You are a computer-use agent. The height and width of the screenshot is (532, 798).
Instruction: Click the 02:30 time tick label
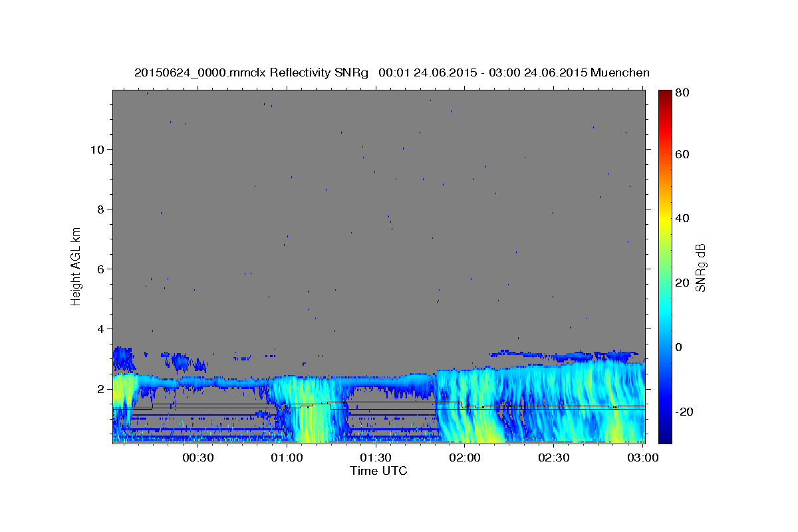[x=554, y=458]
